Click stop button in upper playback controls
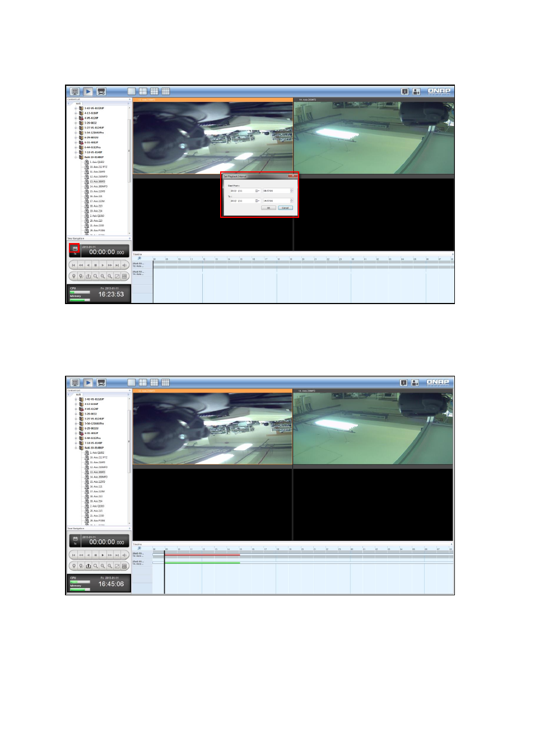 pyautogui.click(x=95, y=265)
